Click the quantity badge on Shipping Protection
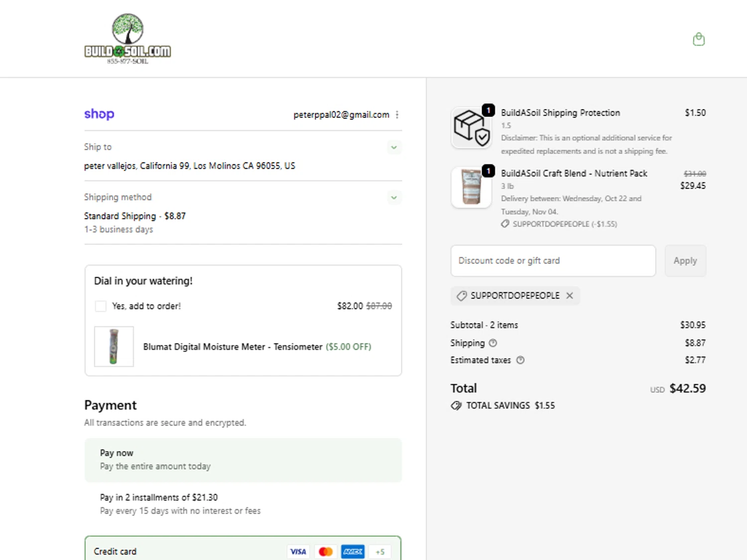747x560 pixels. pyautogui.click(x=489, y=110)
